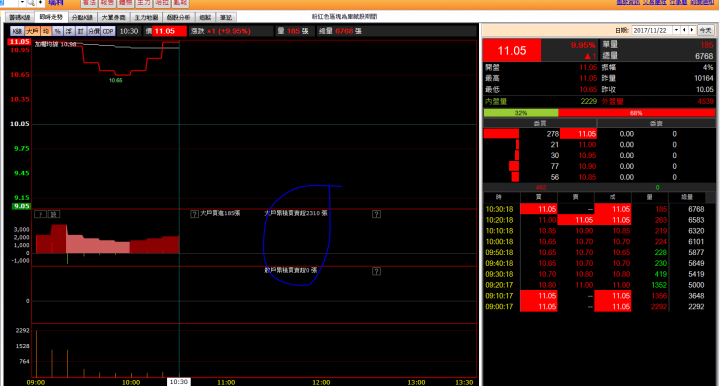The image size is (720, 386).
Task: Click the leftmost blue link at top right
Action: [x=628, y=2]
